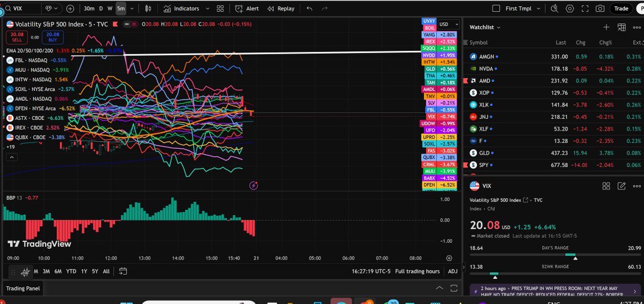The image size is (644, 304).
Task: Expand the Indicators favorites dropdown arrow
Action: tap(207, 9)
